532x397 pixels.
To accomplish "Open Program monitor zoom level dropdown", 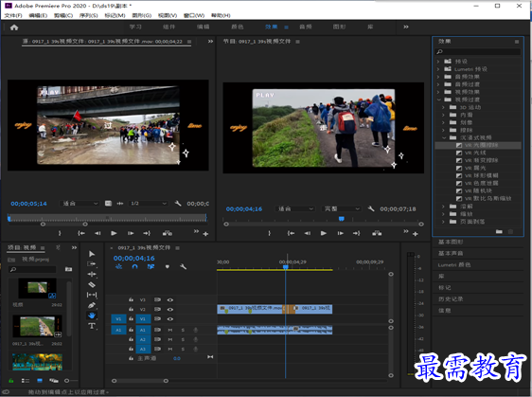I will [295, 208].
